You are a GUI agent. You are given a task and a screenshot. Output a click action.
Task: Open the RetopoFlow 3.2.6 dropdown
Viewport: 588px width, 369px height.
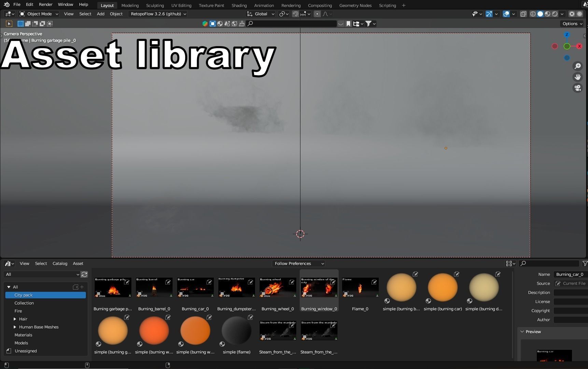(x=158, y=14)
